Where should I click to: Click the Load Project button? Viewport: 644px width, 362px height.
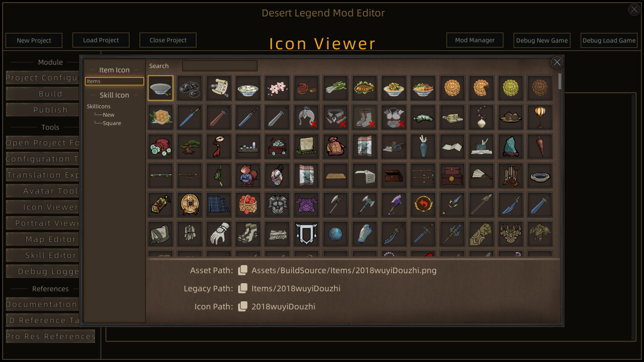(x=101, y=40)
